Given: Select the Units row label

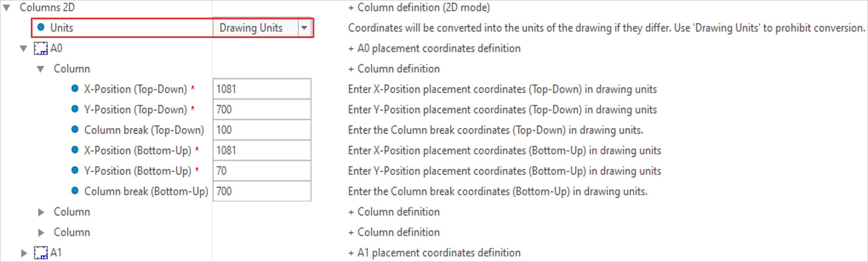Looking at the screenshot, I should click(62, 27).
